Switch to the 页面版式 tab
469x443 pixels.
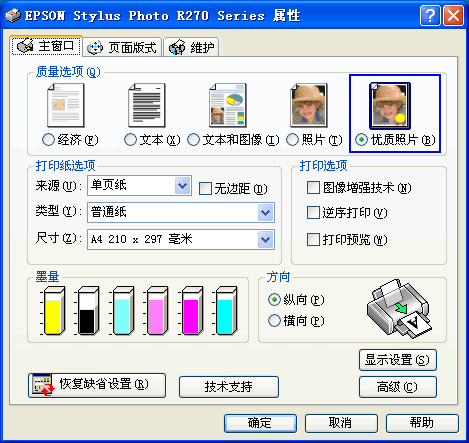(122, 47)
